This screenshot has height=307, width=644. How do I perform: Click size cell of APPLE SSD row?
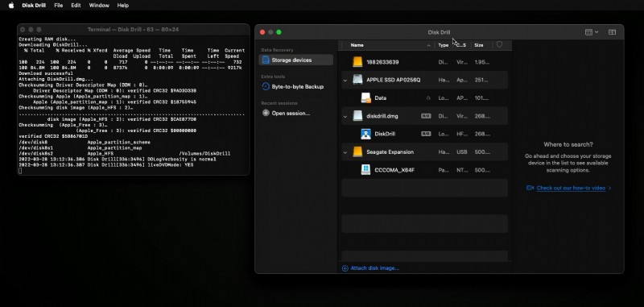[x=481, y=80]
